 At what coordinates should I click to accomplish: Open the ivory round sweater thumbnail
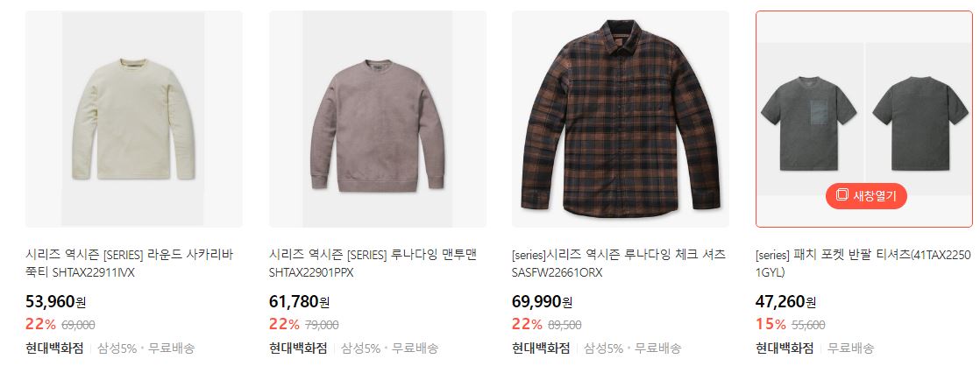pyautogui.click(x=134, y=119)
